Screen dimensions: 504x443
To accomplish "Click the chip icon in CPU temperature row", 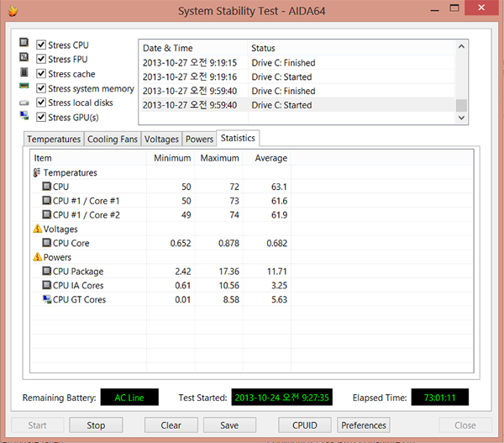I will pyautogui.click(x=46, y=187).
